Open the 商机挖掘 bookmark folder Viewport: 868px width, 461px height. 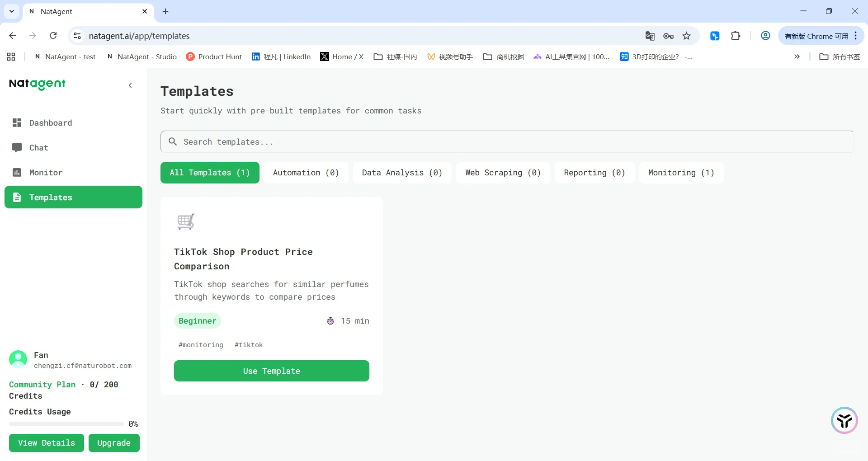[504, 56]
